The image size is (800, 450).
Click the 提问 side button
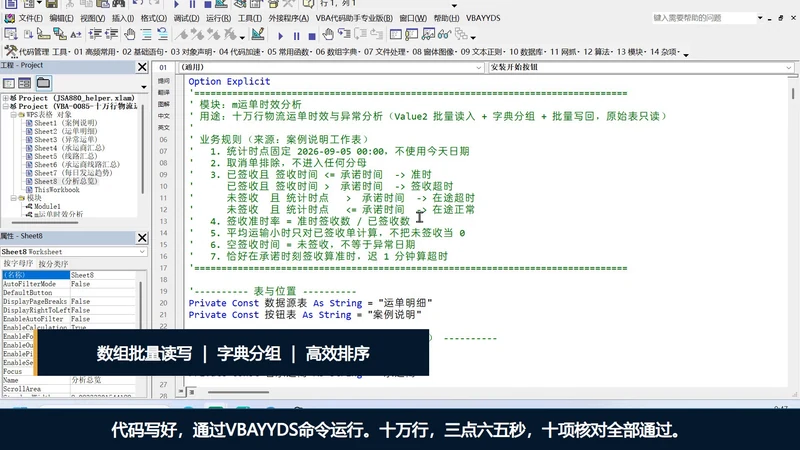click(163, 81)
